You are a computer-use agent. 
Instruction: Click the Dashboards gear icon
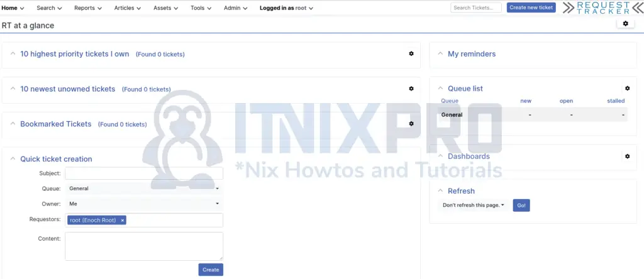(x=627, y=156)
